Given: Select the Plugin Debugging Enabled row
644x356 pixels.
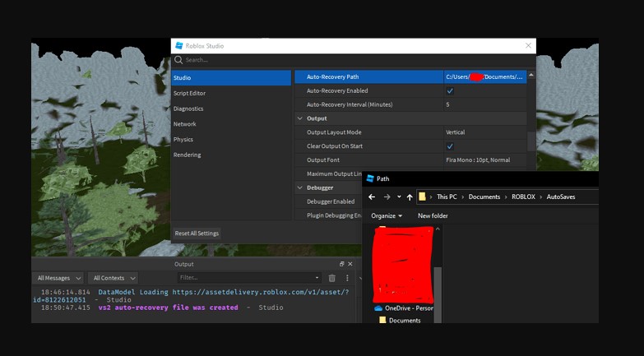Looking at the screenshot, I should (328, 215).
